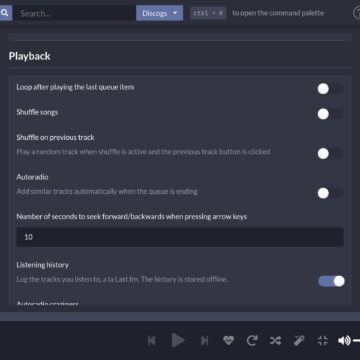Screen dimensions: 360x360
Task: Enable the Autoradio switch
Action: 330,193
